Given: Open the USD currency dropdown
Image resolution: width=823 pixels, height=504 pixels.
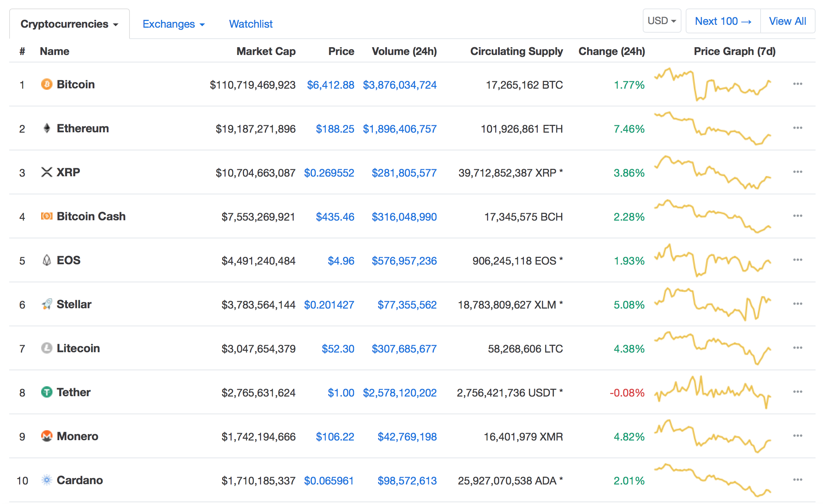Looking at the screenshot, I should click(662, 21).
